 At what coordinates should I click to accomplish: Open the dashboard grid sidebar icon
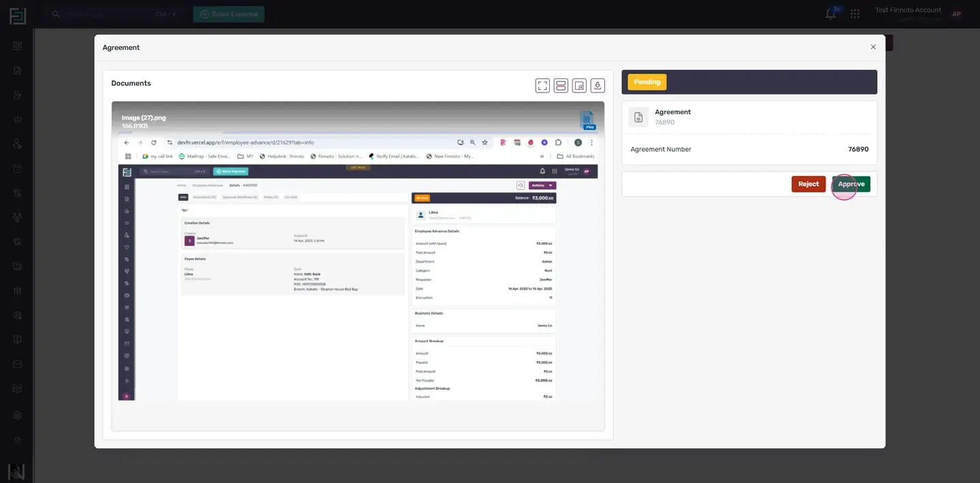coord(18,46)
